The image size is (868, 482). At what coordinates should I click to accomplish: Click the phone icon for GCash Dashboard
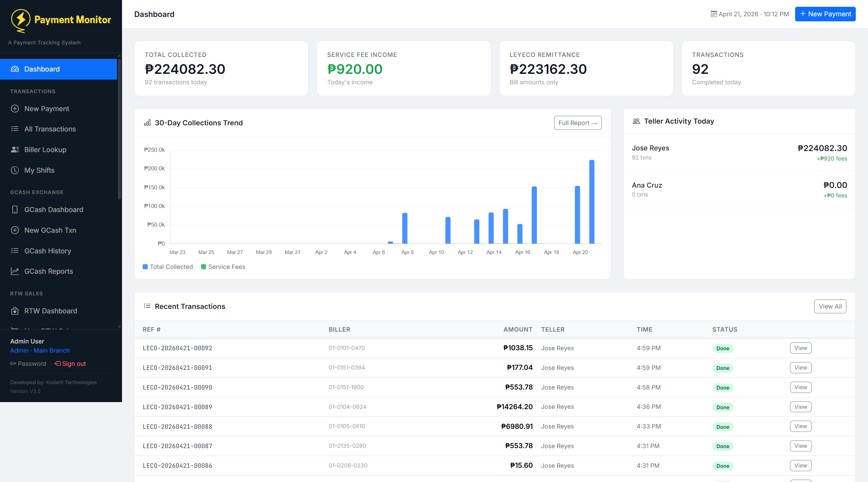tap(15, 210)
